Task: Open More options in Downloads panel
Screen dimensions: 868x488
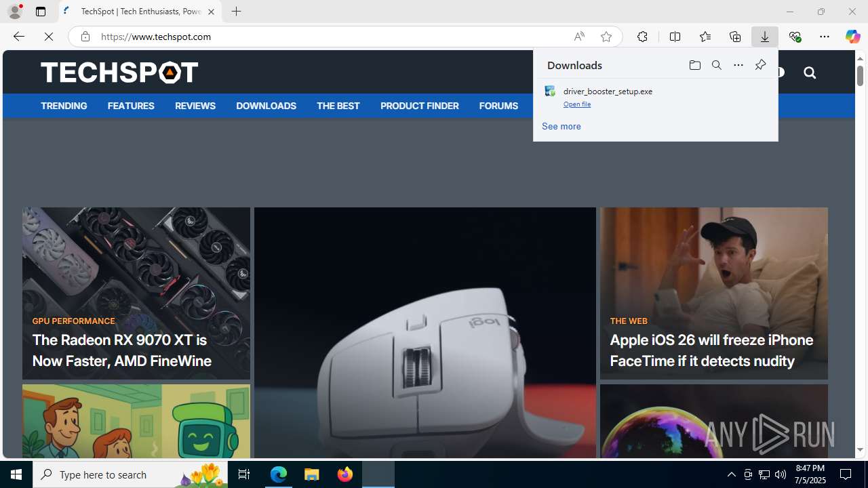Action: point(738,65)
